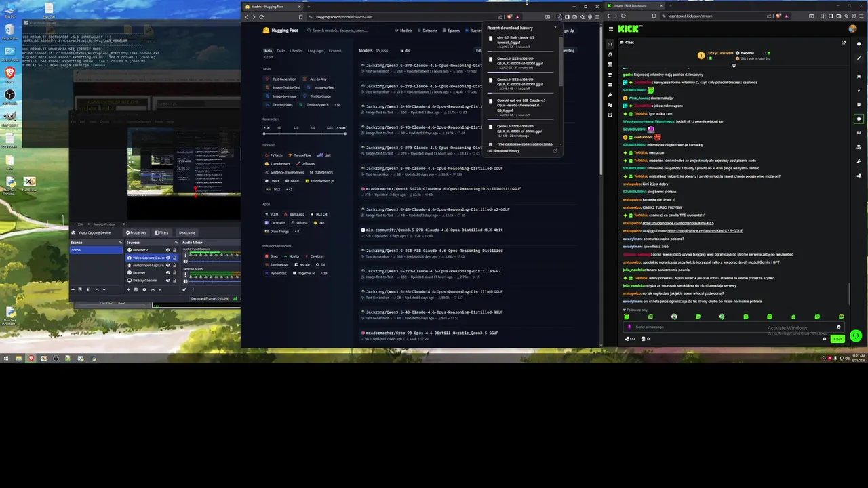Reload the Kick dashboard page

(x=623, y=16)
